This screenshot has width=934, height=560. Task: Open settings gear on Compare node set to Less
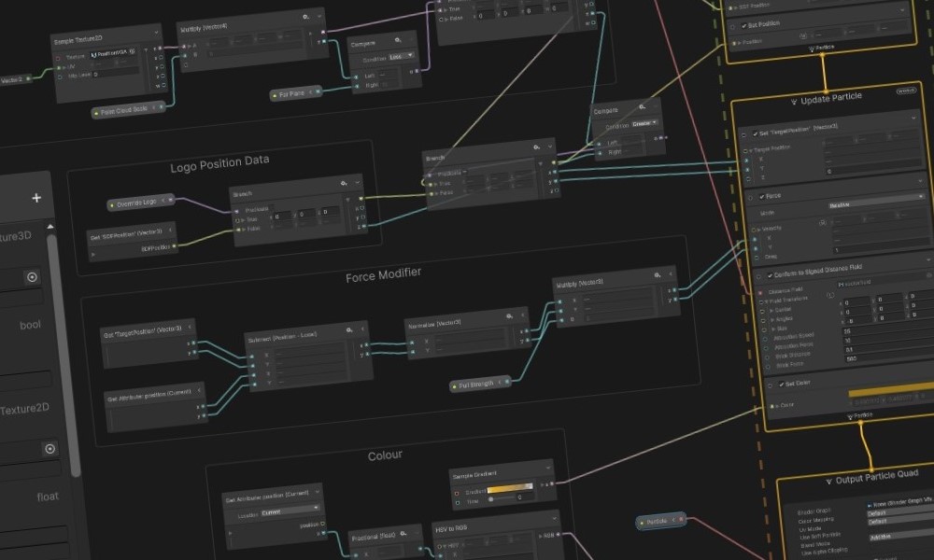[x=398, y=40]
